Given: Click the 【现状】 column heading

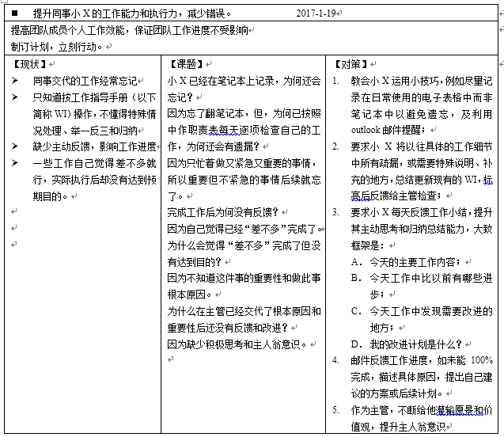Looking at the screenshot, I should [28, 63].
